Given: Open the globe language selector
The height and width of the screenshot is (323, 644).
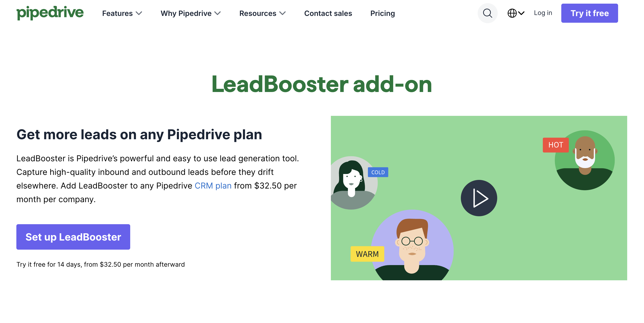Looking at the screenshot, I should pyautogui.click(x=512, y=13).
